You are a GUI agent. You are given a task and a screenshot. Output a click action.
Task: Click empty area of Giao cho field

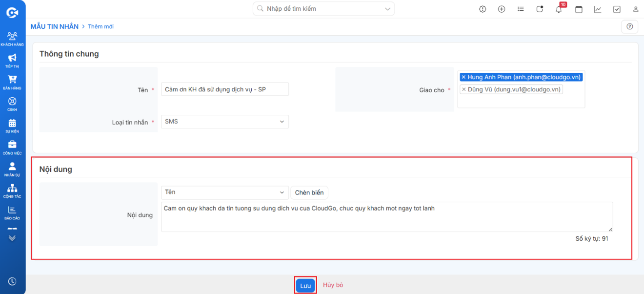click(521, 101)
